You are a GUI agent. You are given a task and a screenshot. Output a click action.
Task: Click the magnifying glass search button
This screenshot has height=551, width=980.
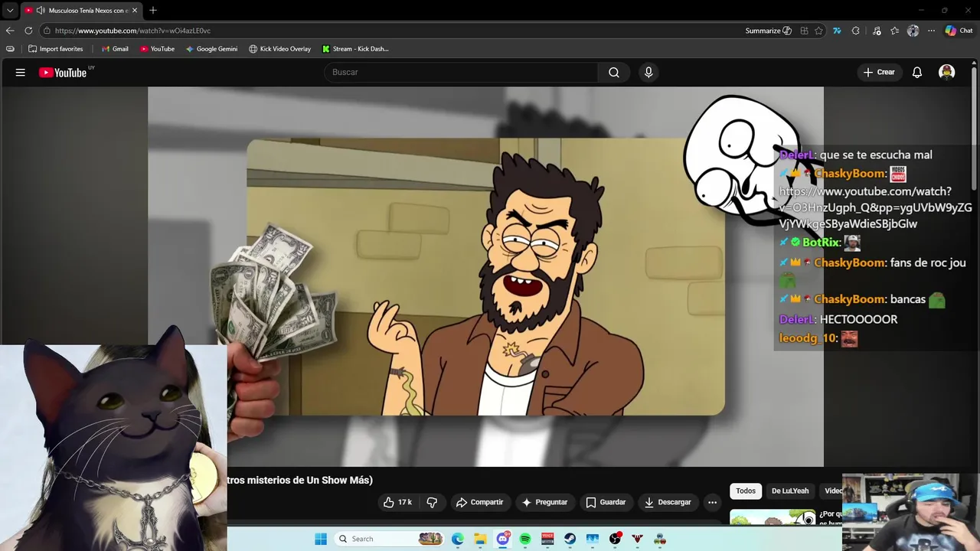614,72
